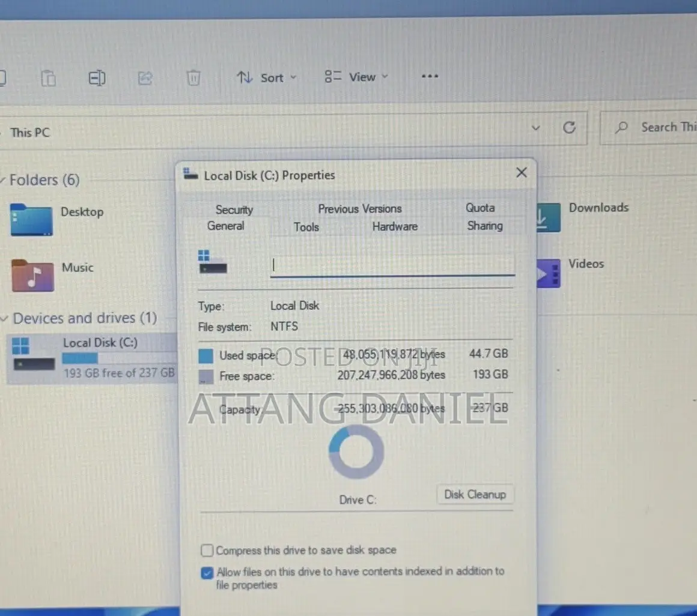The height and width of the screenshot is (616, 697).
Task: Open the Downloads folder icon
Action: tap(549, 217)
